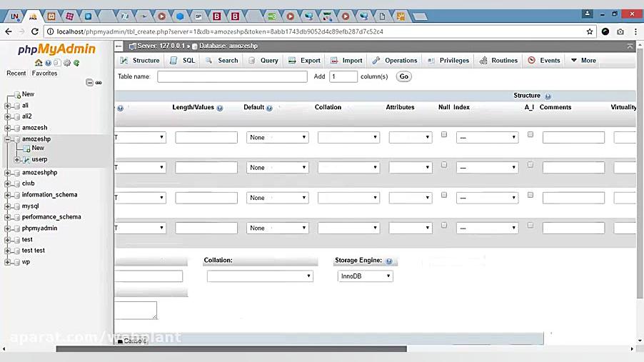Click Length/Values field in first row
This screenshot has height=362, width=644.
click(206, 137)
